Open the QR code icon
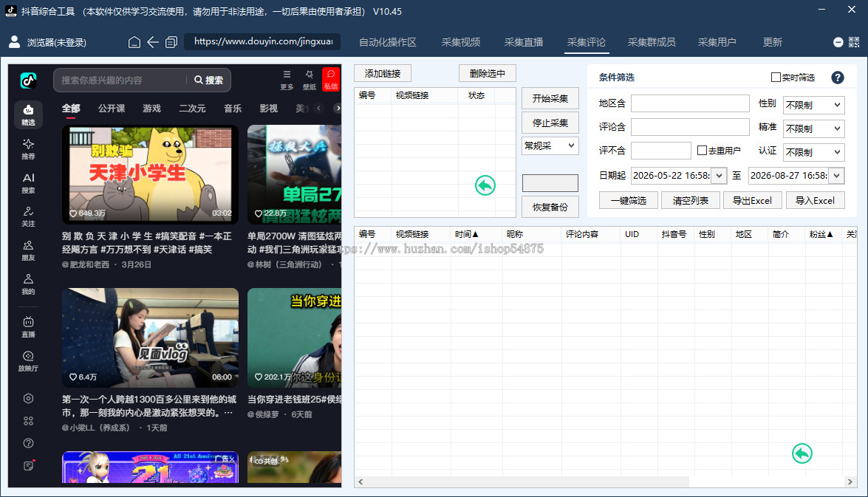The image size is (868, 497). (x=854, y=42)
